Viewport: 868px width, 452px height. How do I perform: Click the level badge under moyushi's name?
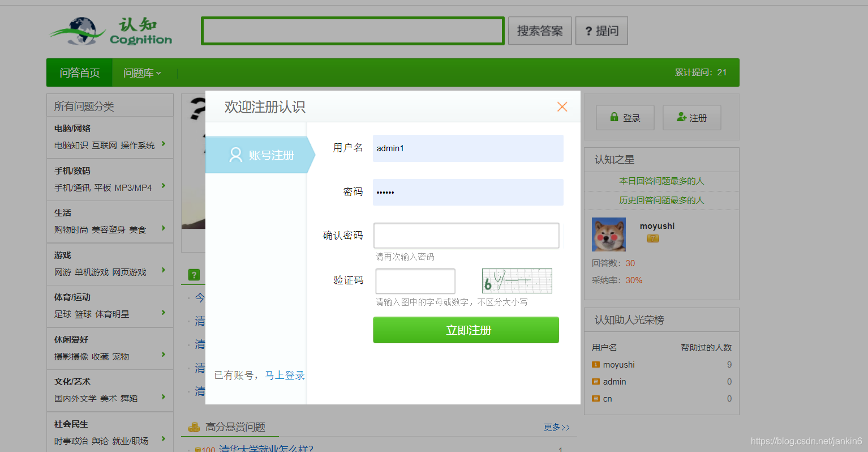coord(653,238)
